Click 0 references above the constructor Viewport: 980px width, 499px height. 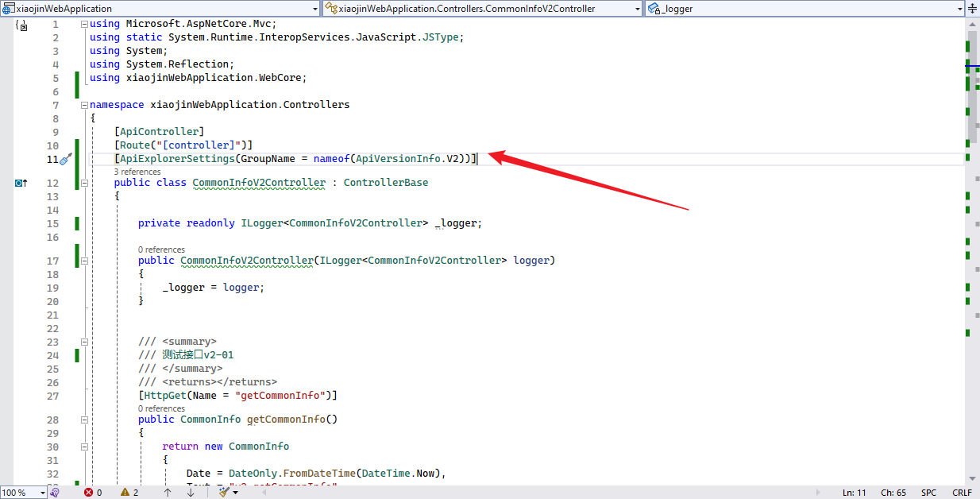tap(161, 249)
